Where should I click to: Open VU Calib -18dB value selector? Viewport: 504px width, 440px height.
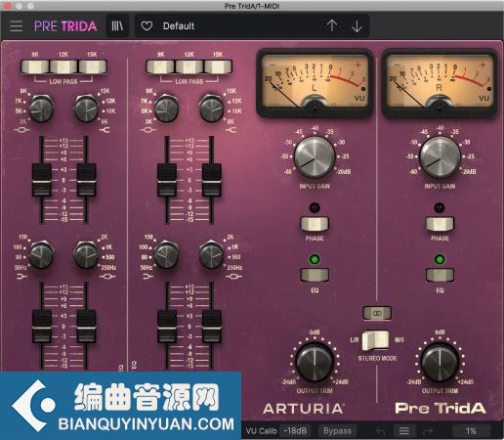click(x=295, y=431)
